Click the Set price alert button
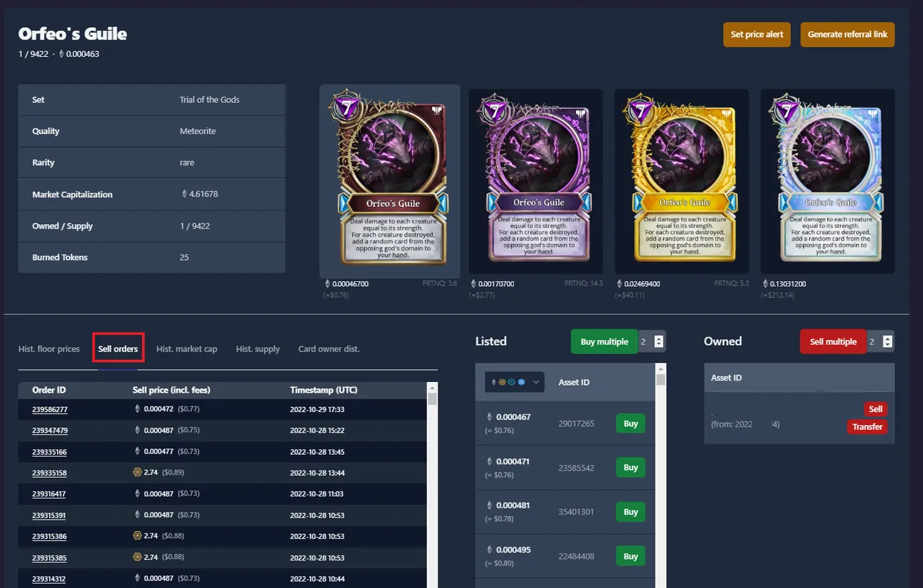Screen dimensions: 923x588 click(757, 35)
